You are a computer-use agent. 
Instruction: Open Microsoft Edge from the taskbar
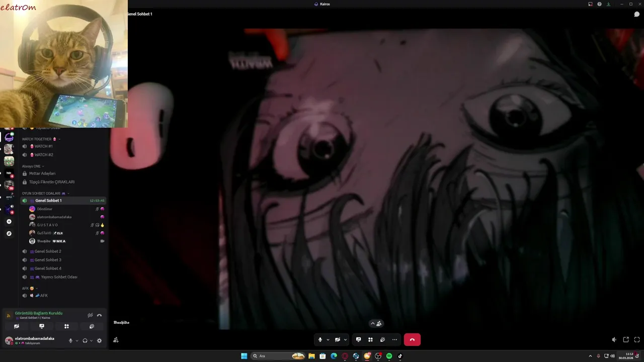click(334, 356)
